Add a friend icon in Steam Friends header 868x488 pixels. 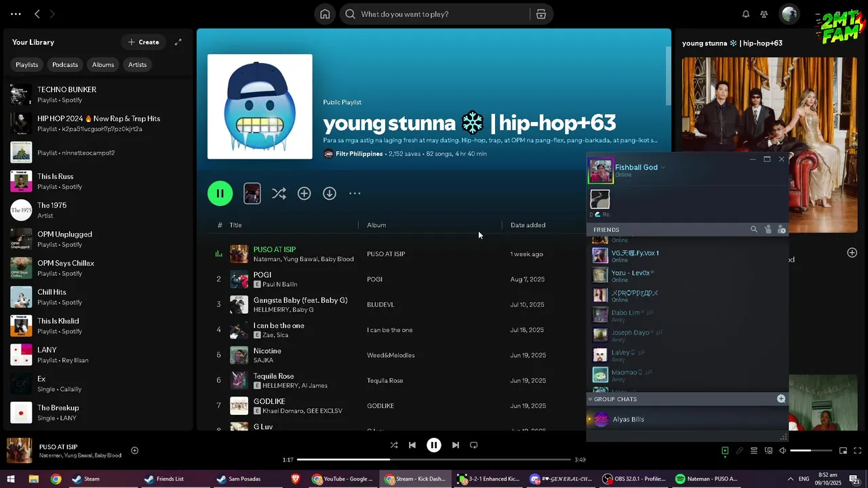pos(781,230)
